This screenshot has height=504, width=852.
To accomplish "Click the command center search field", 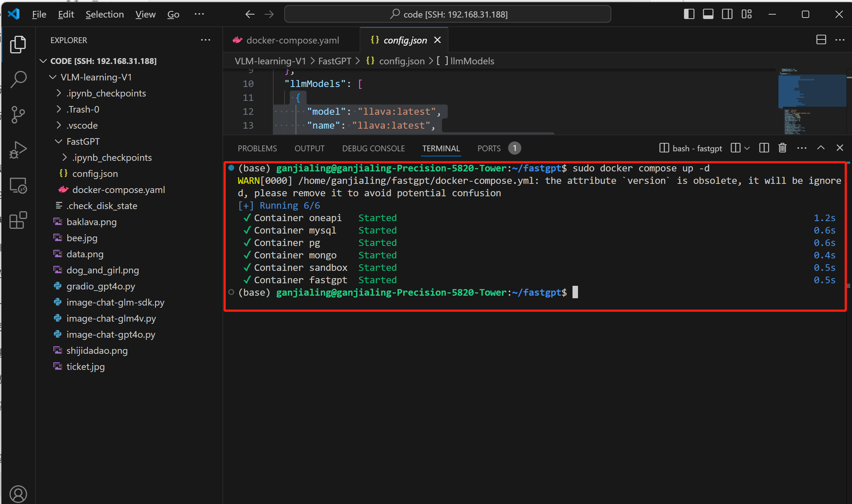I will tap(448, 14).
